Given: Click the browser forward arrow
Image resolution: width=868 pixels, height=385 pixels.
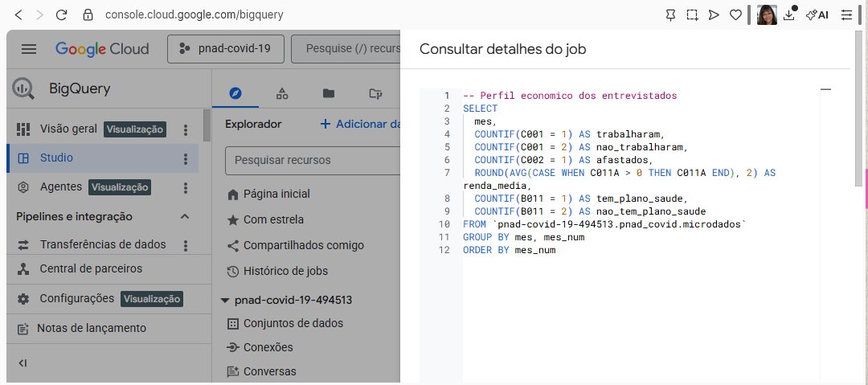Looking at the screenshot, I should 39,15.
